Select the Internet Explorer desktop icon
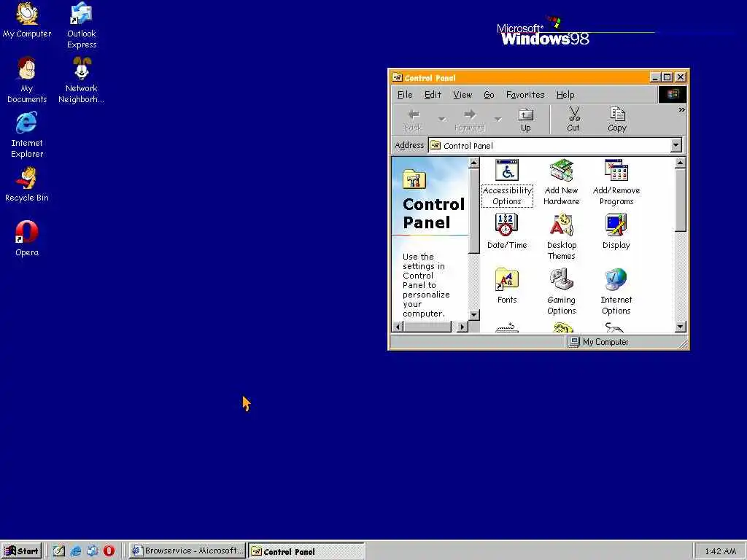747x560 pixels. 27,135
